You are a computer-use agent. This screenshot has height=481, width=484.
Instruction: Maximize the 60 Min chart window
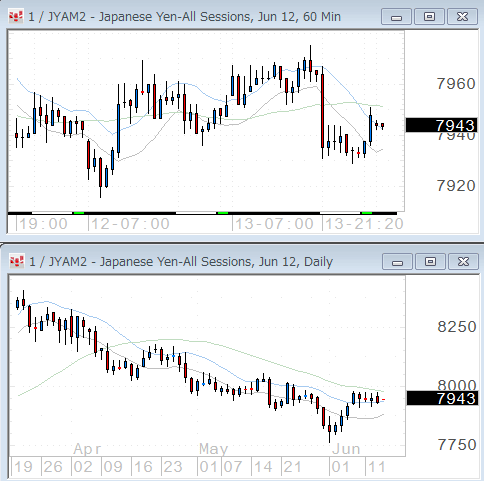(x=429, y=17)
